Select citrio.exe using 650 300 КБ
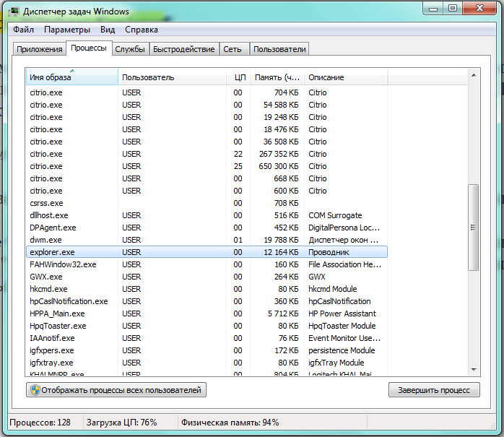 click(x=207, y=166)
